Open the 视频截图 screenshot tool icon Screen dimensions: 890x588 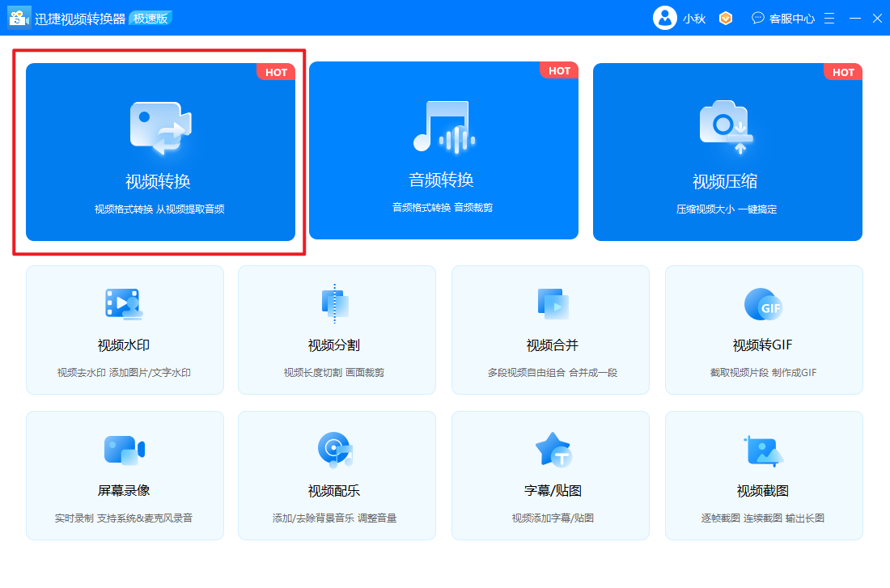coord(763,451)
